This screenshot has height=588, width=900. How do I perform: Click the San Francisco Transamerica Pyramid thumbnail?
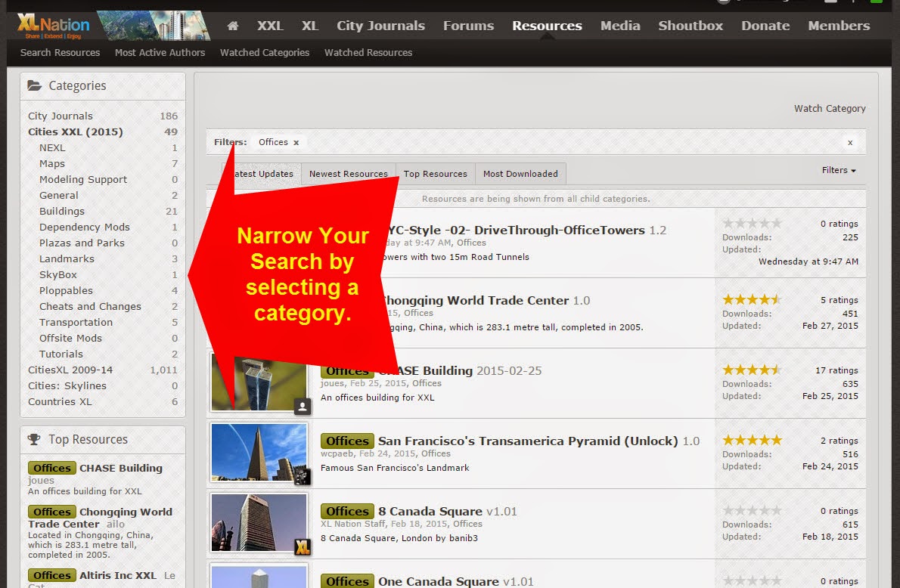click(259, 452)
